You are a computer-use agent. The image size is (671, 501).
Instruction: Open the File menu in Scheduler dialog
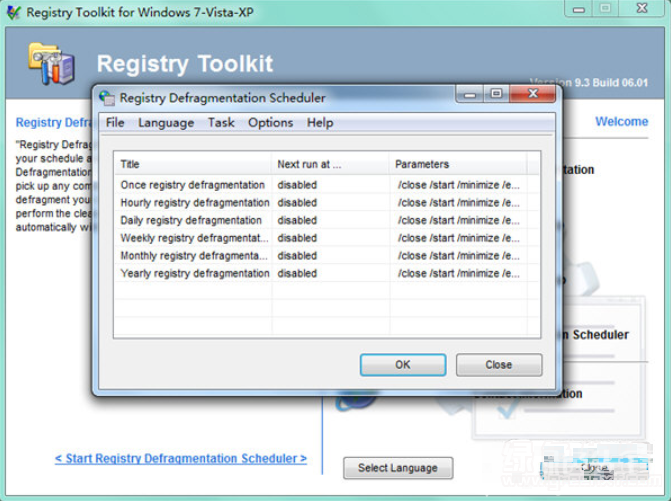(x=115, y=123)
